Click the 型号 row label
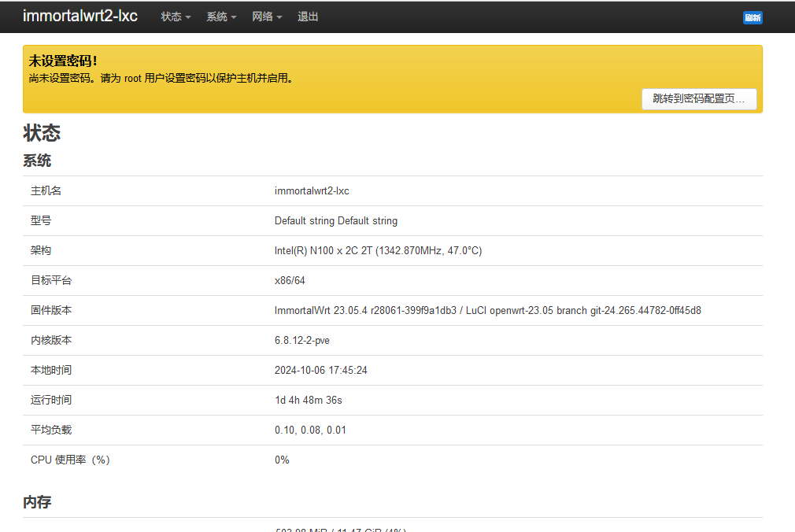 [x=41, y=220]
